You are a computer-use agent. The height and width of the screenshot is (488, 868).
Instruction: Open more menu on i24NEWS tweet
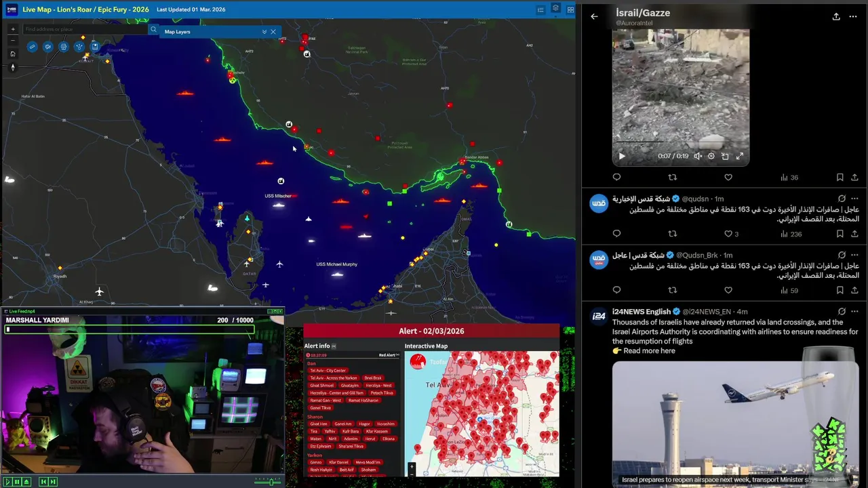(x=854, y=312)
